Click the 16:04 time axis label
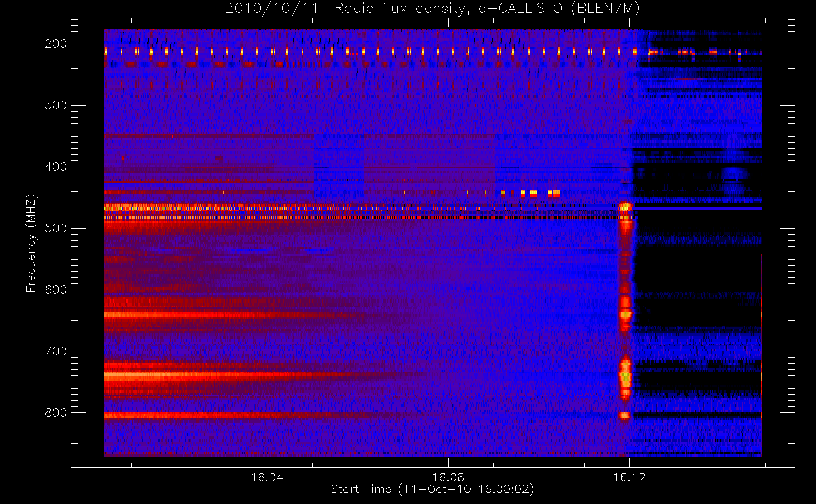The width and height of the screenshot is (816, 504). coord(267,477)
